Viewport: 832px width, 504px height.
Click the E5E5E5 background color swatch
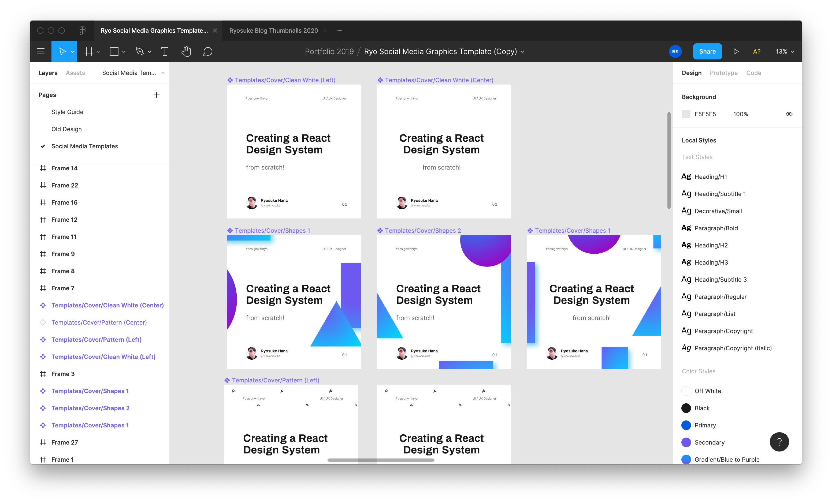pos(686,114)
